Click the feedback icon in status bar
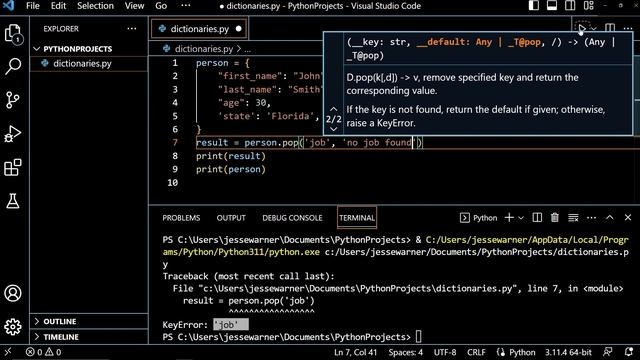This screenshot has width=640, height=360. tap(608, 352)
